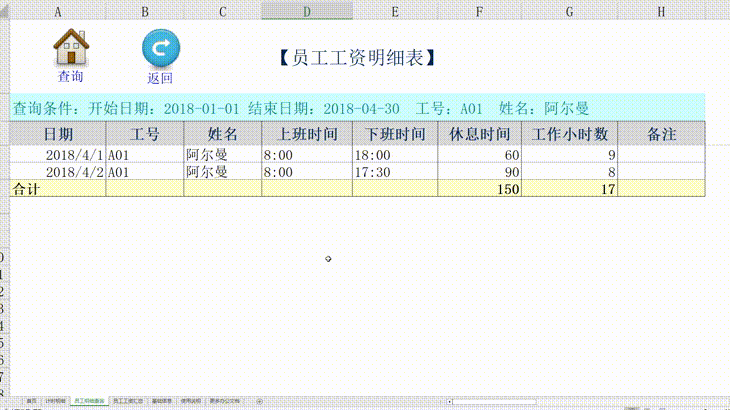Open the 基础信息 sheet tab
The height and width of the screenshot is (410, 730).
[160, 401]
